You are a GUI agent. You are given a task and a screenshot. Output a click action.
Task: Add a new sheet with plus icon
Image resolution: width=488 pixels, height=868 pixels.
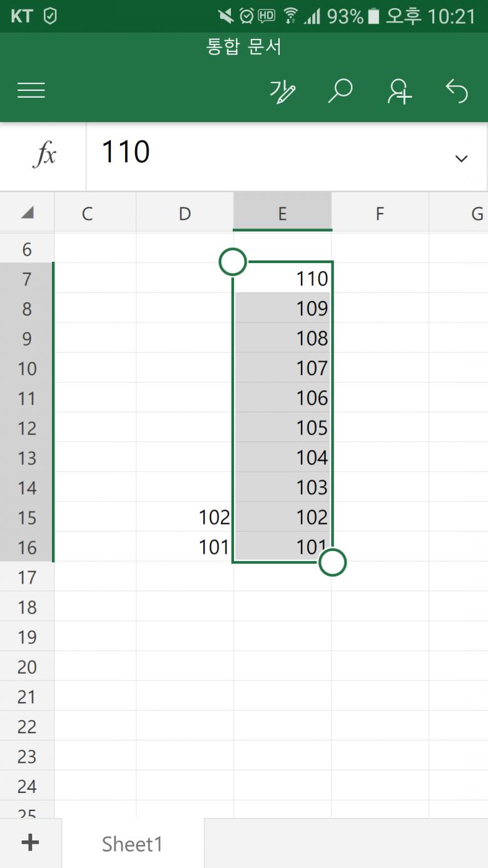tap(30, 842)
